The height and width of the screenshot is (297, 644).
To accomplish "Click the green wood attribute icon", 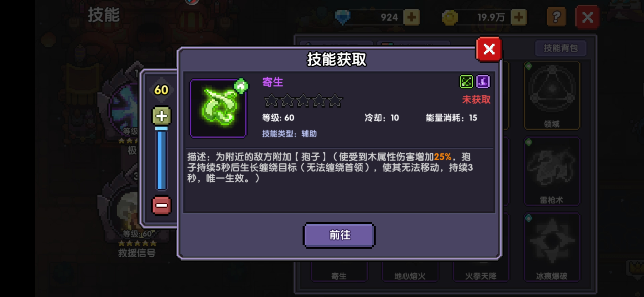I will point(466,82).
